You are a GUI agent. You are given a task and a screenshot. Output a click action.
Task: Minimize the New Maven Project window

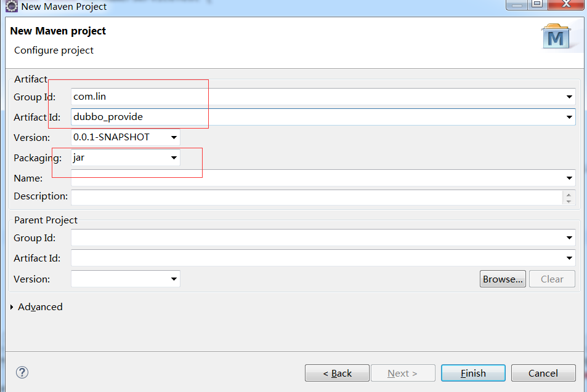click(x=517, y=4)
